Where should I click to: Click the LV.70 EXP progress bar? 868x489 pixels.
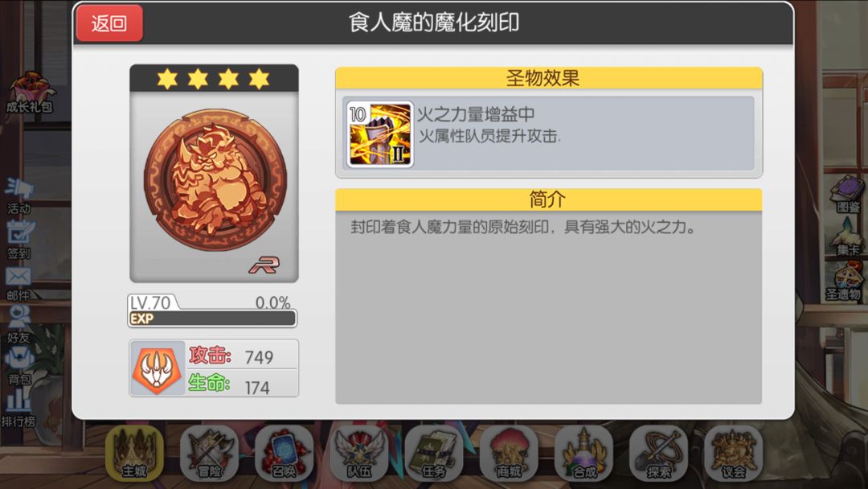click(212, 318)
